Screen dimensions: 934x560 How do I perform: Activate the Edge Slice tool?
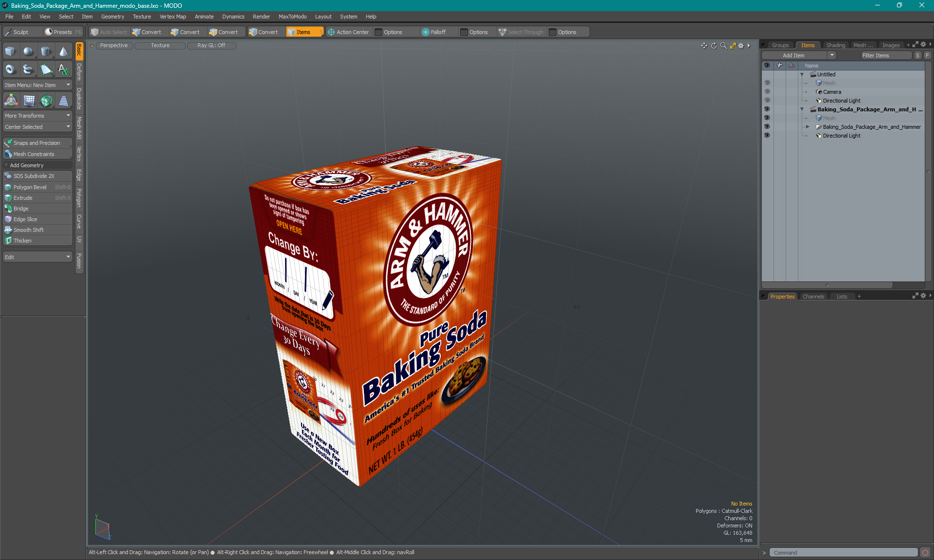37,219
